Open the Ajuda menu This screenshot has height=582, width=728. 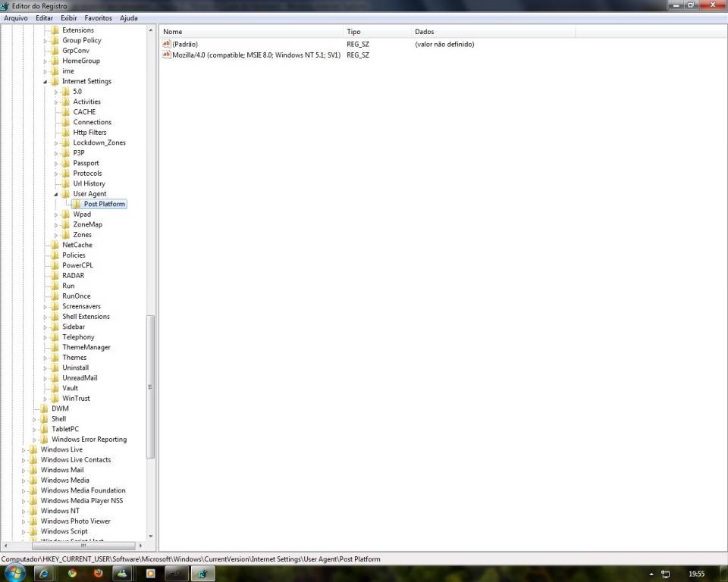[x=129, y=18]
